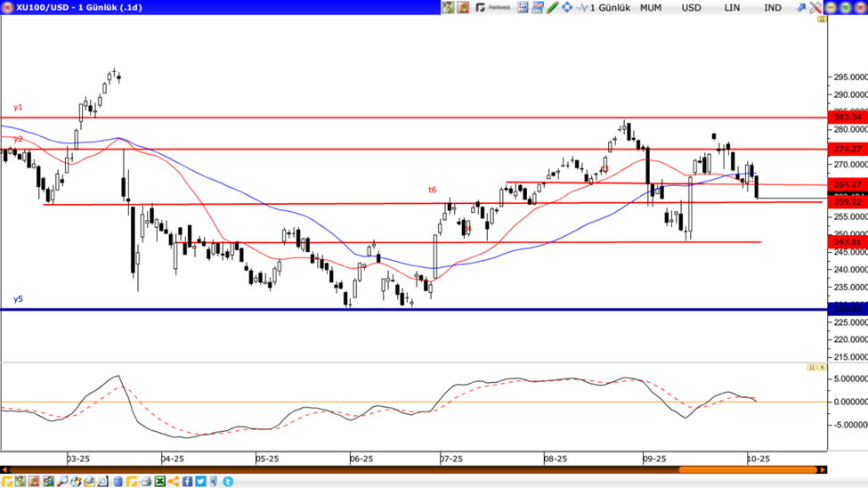The image size is (868, 488).
Task: Click the printer icon in bottom toolbar
Action: [146, 482]
